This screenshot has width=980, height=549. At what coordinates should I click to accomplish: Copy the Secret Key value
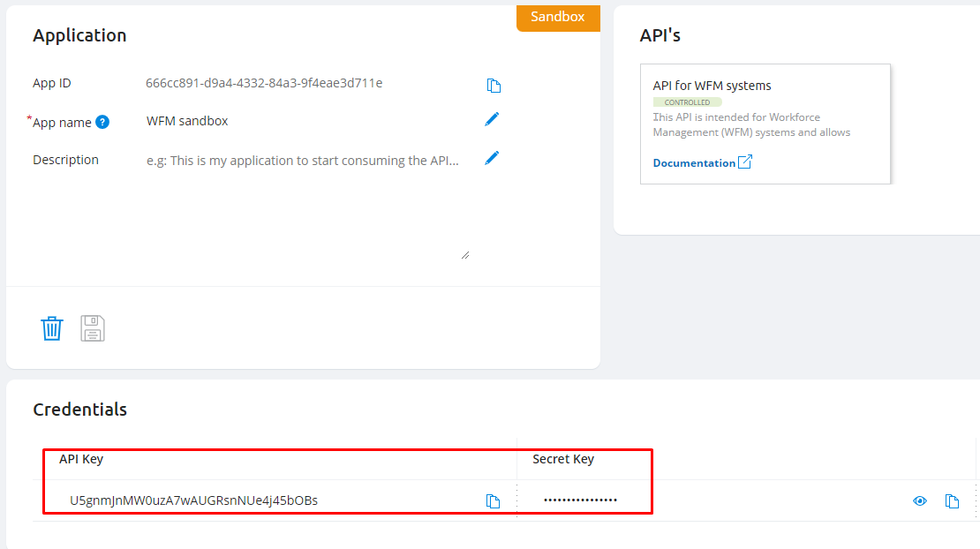pyautogui.click(x=952, y=500)
